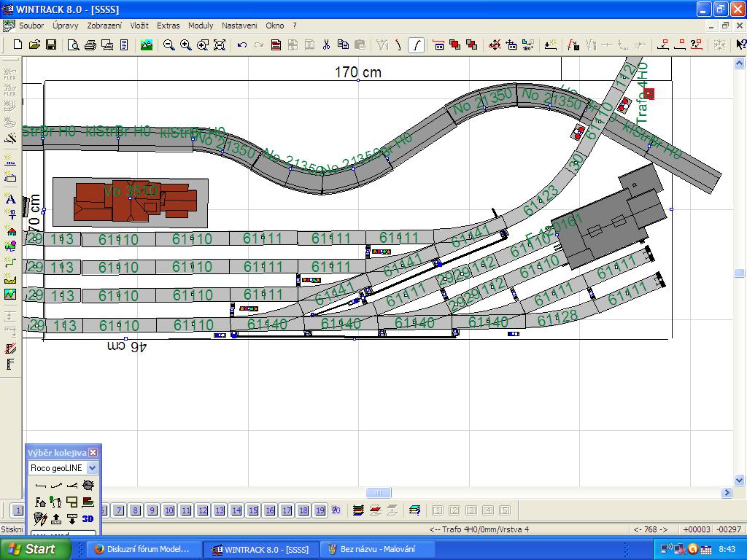Click the Print icon in toolbar
The image size is (747, 560).
(x=90, y=45)
